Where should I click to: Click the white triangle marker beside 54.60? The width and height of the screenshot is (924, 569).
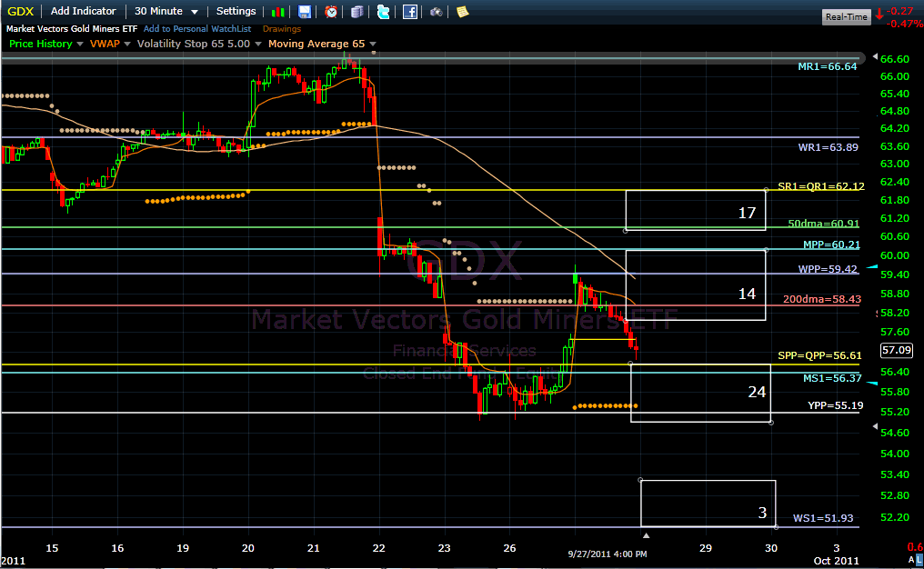click(875, 426)
